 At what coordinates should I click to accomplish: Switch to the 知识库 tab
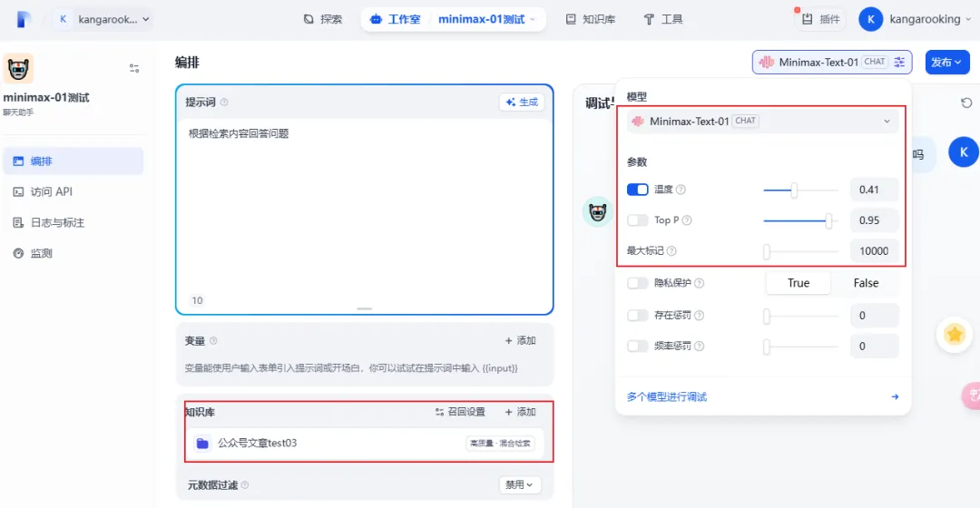click(x=591, y=19)
